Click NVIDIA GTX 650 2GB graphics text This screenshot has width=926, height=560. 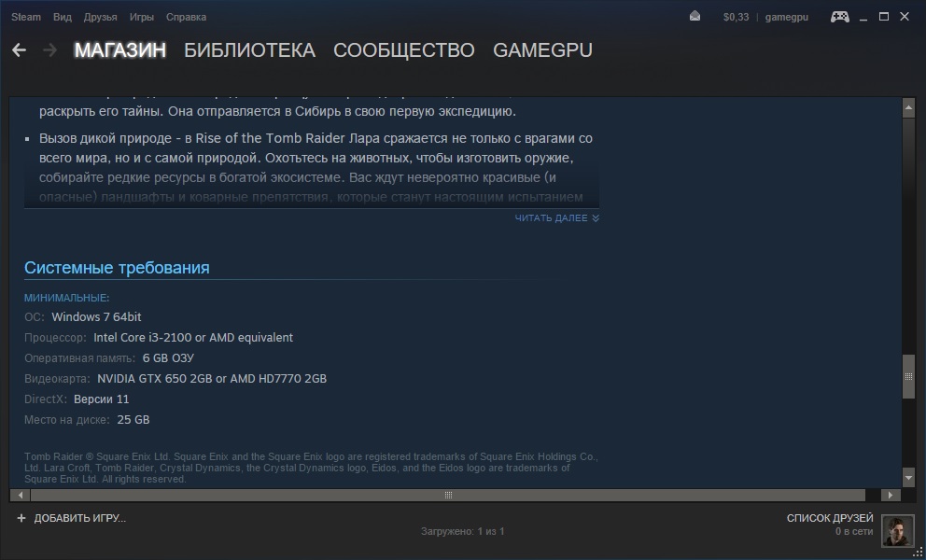[211, 379]
